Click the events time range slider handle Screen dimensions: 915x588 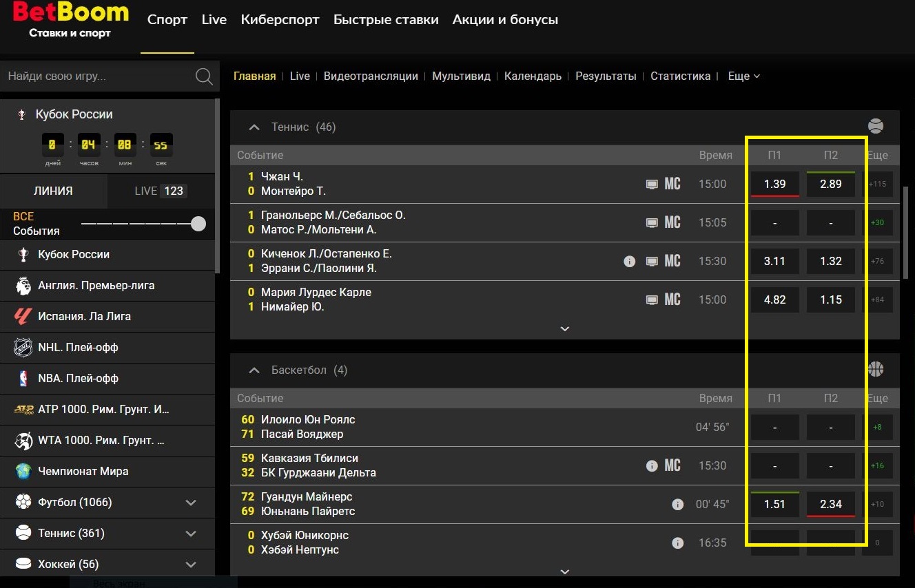198,224
